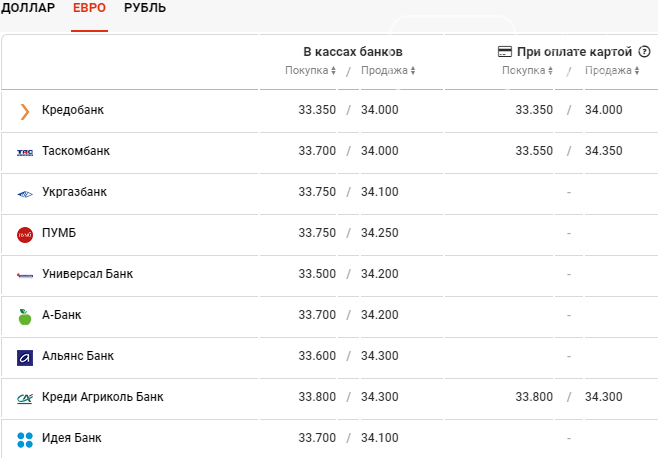Click the Альянс Банк logo icon
658x459 pixels.
tap(25, 357)
